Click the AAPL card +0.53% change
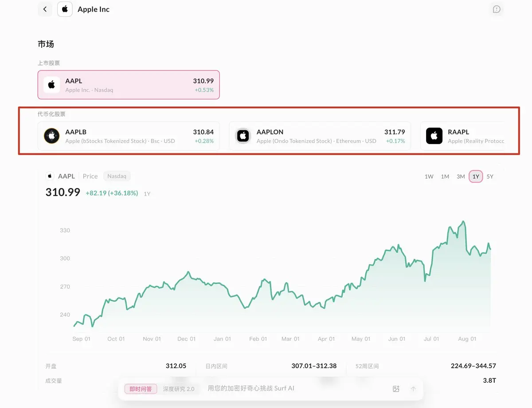The height and width of the screenshot is (408, 532). [204, 90]
